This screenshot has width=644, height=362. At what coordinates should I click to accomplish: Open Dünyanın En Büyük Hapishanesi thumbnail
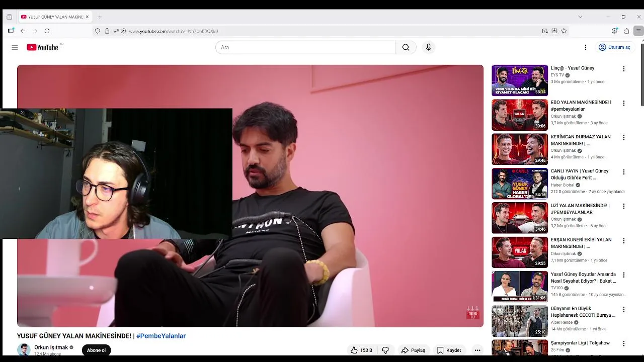coord(520,321)
